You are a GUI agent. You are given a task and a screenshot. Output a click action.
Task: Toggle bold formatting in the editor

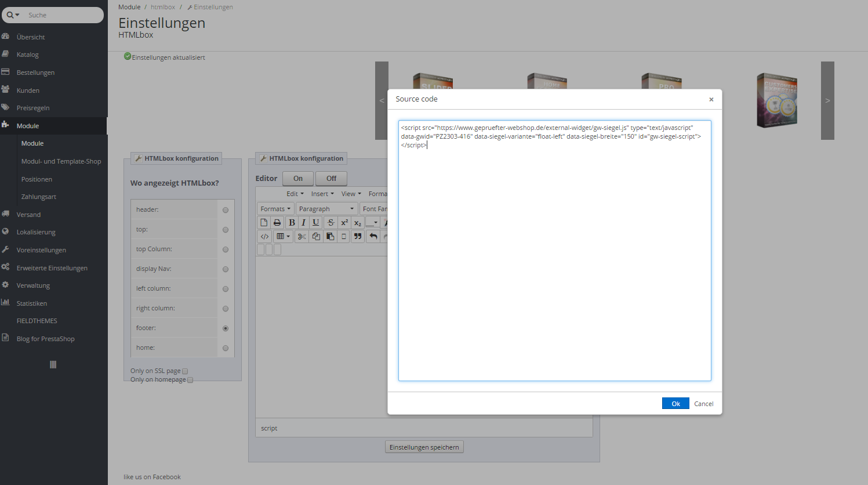(292, 223)
